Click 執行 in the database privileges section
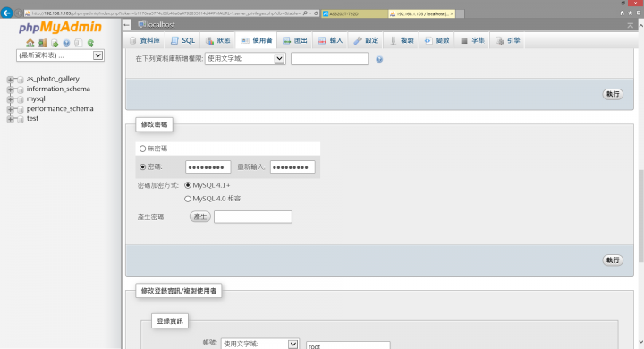 coord(613,94)
